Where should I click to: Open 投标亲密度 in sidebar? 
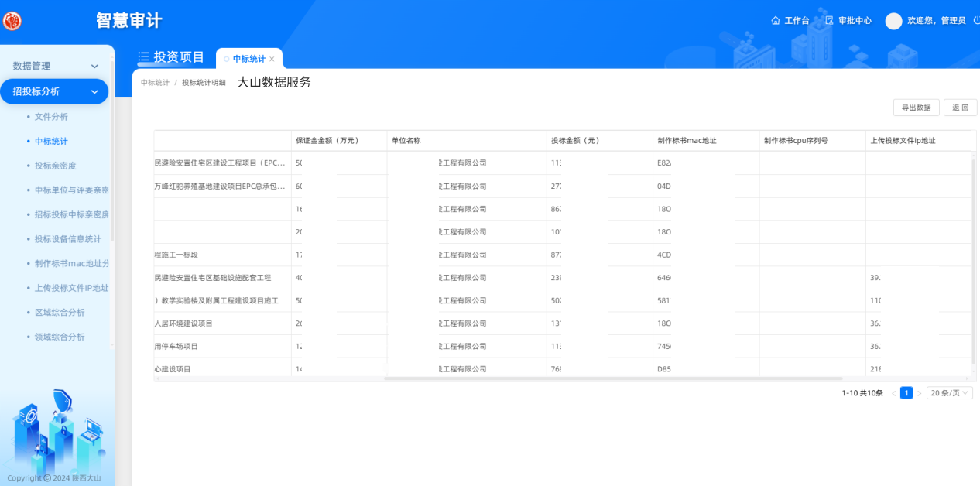56,166
